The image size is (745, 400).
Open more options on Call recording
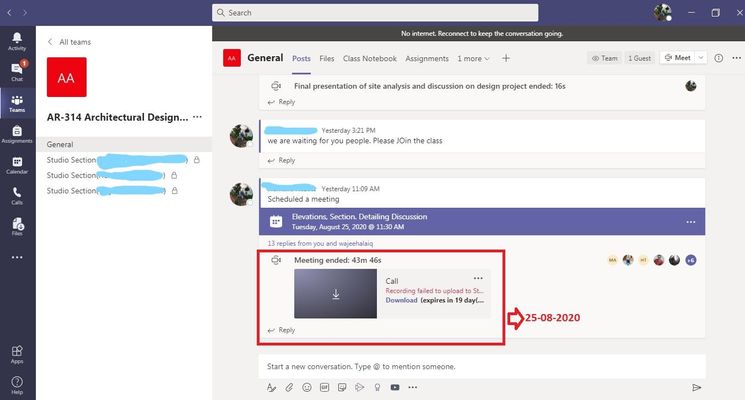[x=478, y=278]
